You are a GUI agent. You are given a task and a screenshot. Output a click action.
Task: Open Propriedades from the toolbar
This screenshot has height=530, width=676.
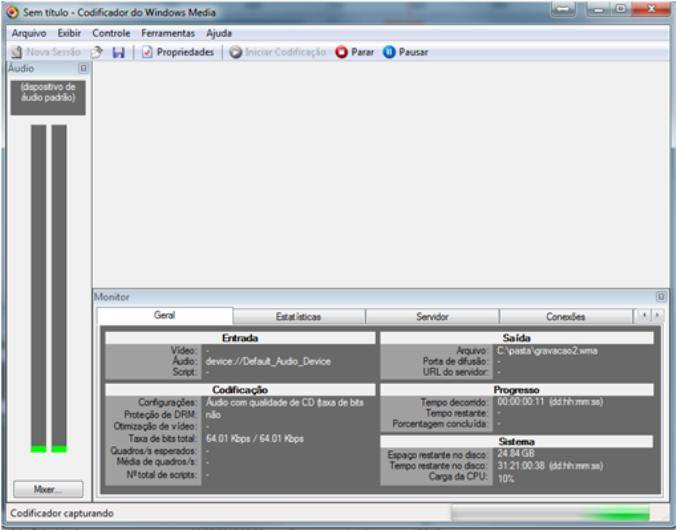[x=178, y=52]
